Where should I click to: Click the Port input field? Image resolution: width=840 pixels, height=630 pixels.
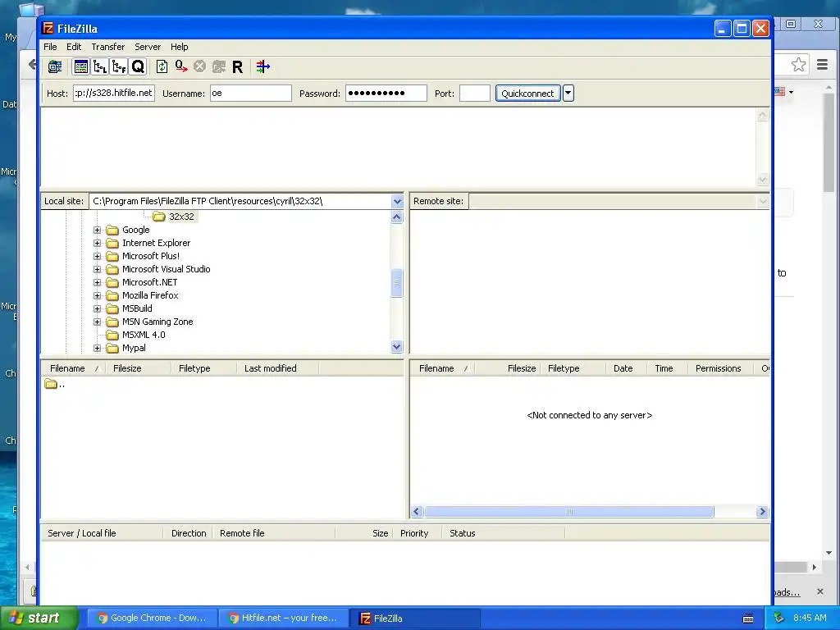[x=475, y=94]
